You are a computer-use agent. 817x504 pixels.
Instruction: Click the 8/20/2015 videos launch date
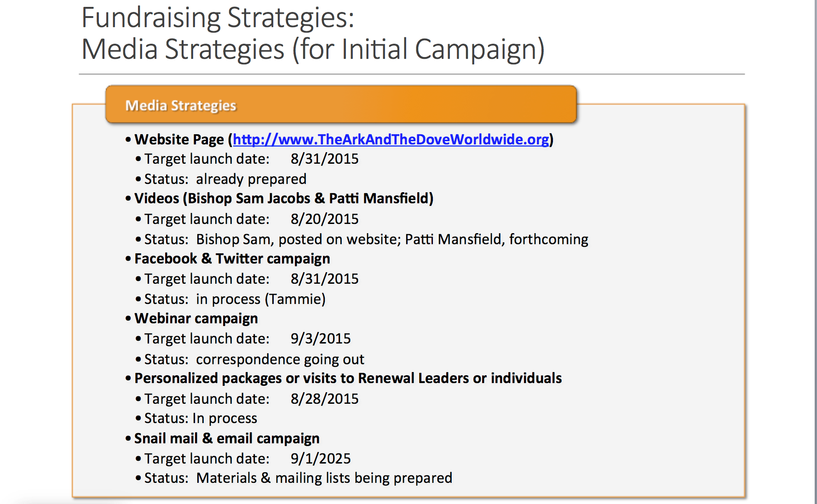(x=324, y=219)
